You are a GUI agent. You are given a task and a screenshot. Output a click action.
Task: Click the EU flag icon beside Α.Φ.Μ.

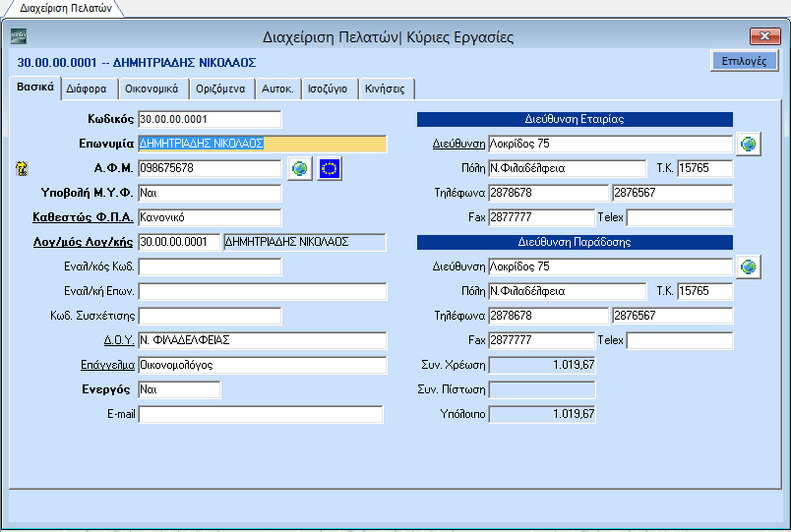coord(330,168)
